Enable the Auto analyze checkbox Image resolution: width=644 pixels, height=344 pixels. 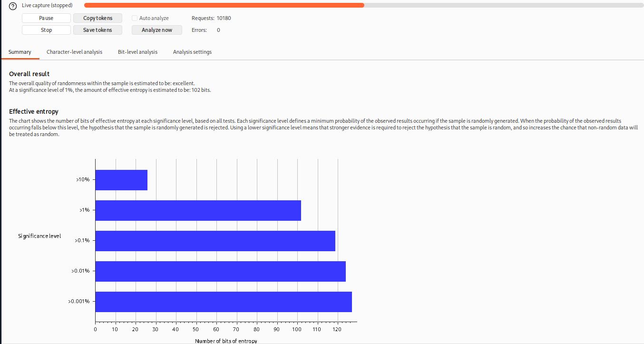pyautogui.click(x=135, y=18)
